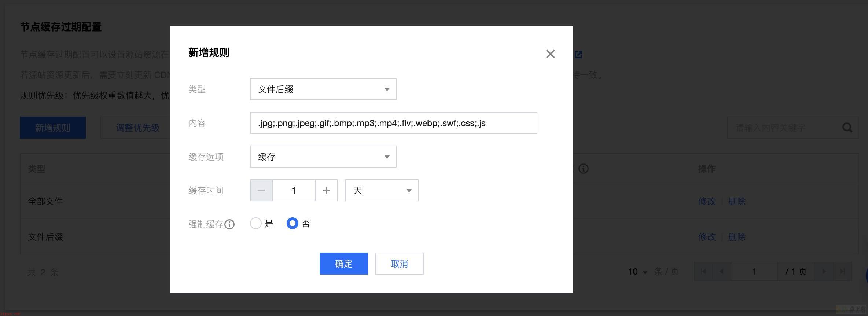Open the 10 条/页 page size dropdown
The image size is (868, 316).
tap(638, 272)
